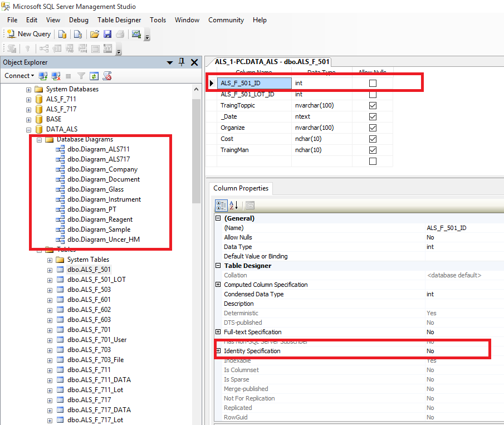Click the Manage Indexes and Keys icon
Screen dimensions: 504x425
point(57,48)
